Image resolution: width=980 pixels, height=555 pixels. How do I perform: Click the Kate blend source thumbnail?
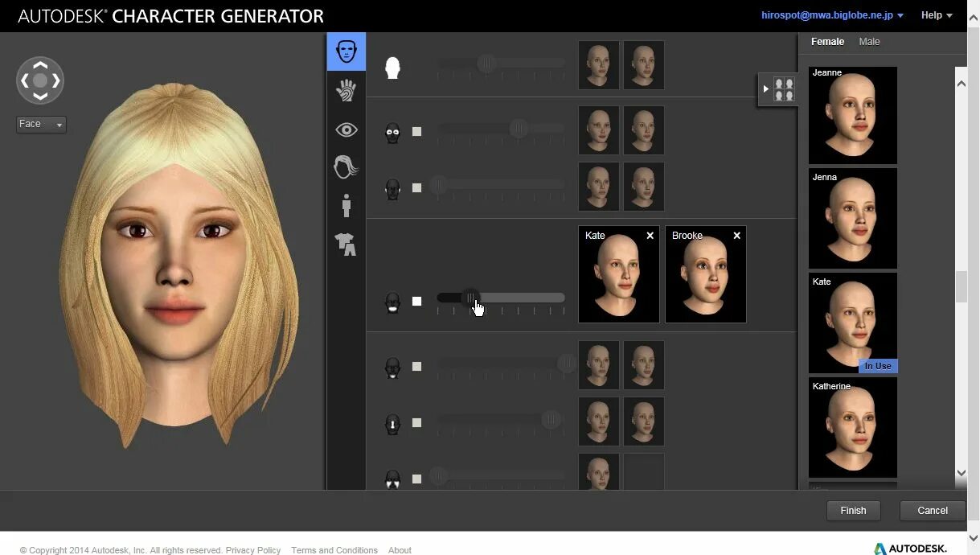(x=619, y=274)
